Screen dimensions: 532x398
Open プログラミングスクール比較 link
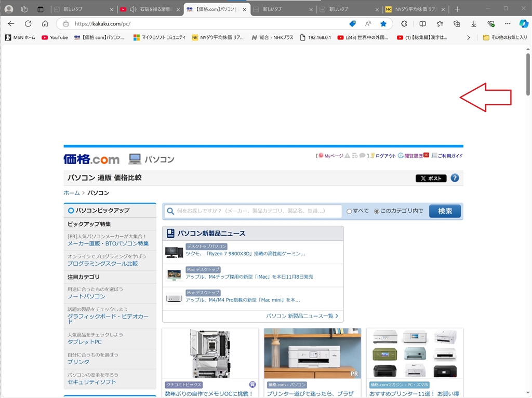102,264
